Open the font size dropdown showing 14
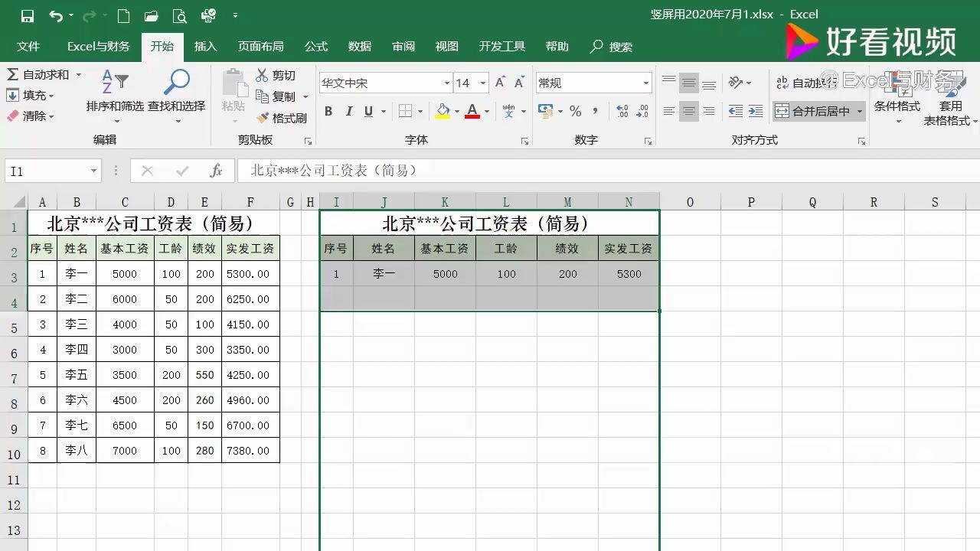 [483, 83]
